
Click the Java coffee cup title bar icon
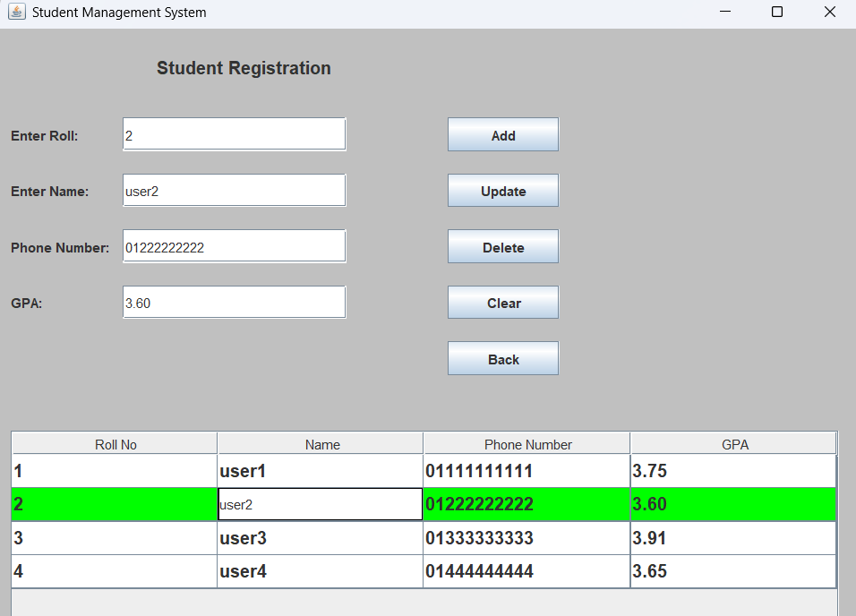tap(15, 13)
